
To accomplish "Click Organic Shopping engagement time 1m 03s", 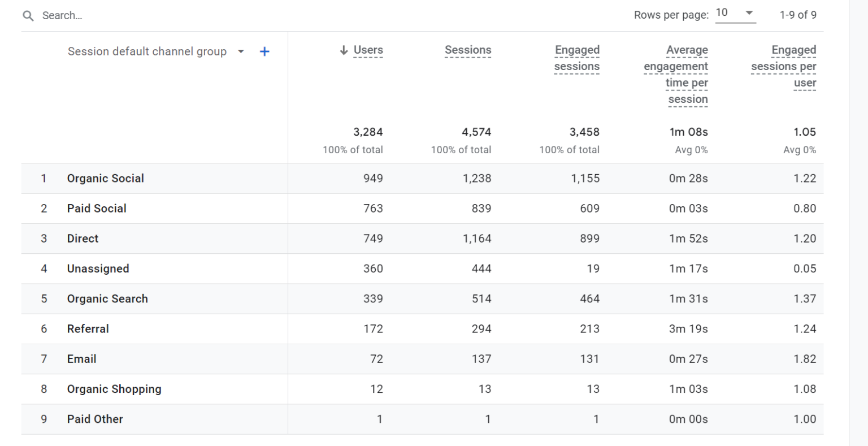I will (x=688, y=389).
